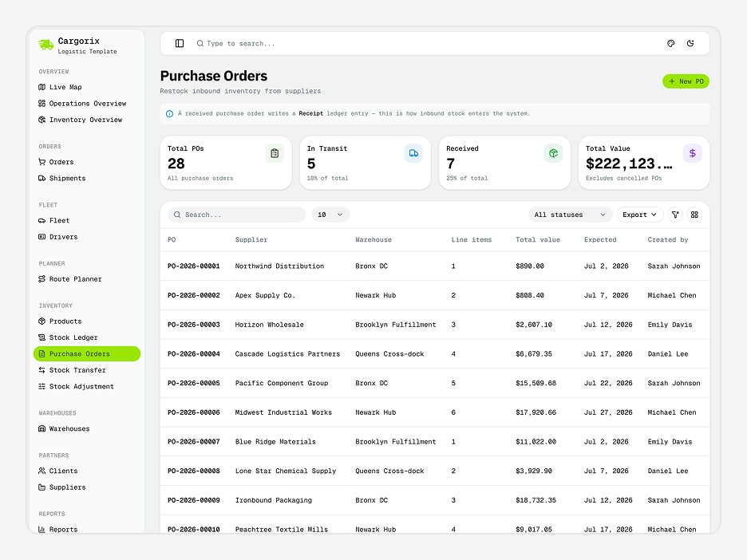Click the table Search field
747x560 pixels.
click(237, 215)
